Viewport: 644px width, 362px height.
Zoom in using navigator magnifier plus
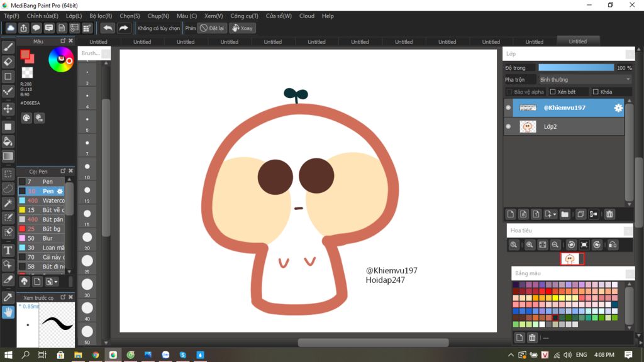pos(530,244)
